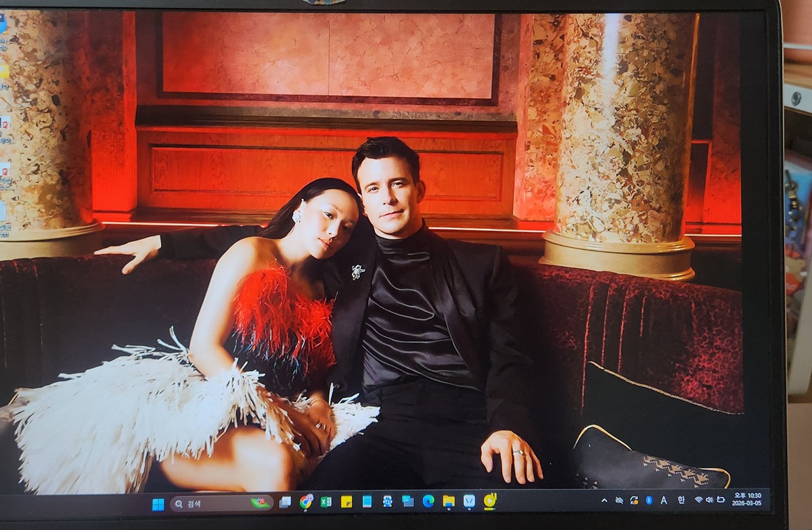
Task: Open the yellow media player taskbar icon
Action: (490, 500)
